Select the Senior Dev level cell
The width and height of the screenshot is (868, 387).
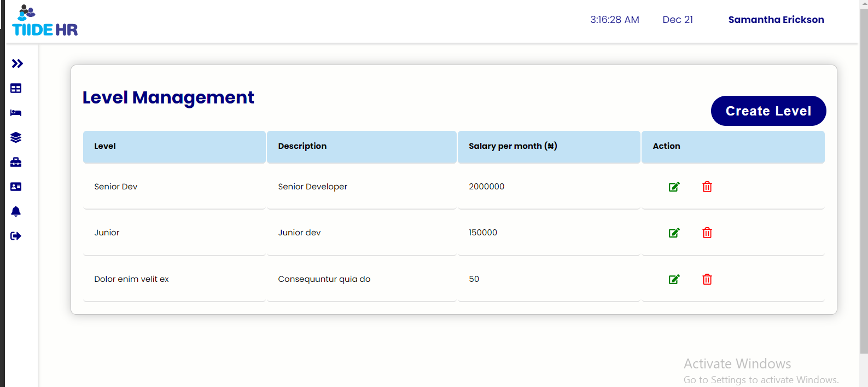(174, 187)
